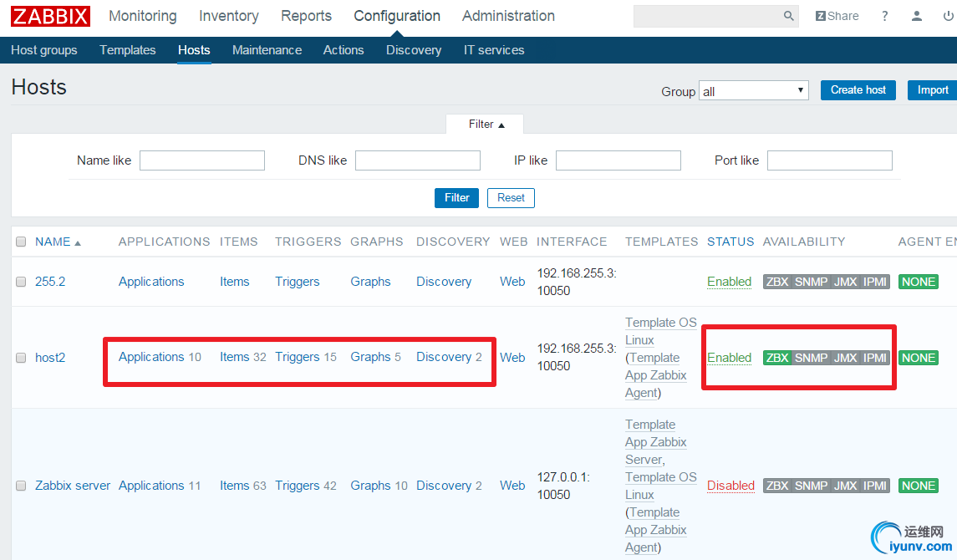Click the NONE encryption badge for Zabbix server

coord(918,486)
